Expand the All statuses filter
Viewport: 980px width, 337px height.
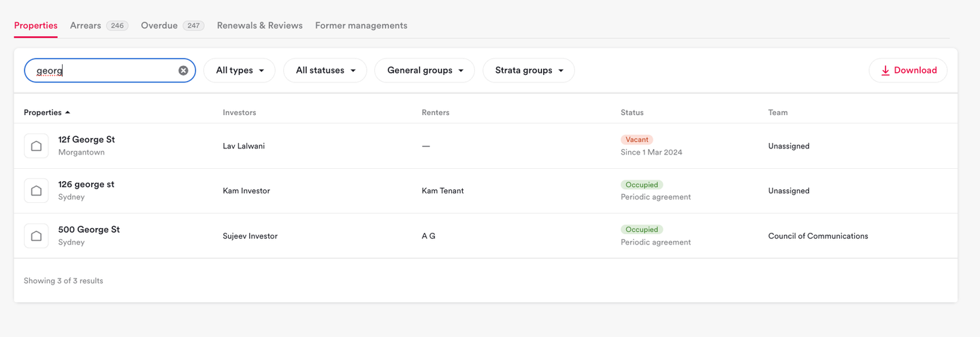325,70
